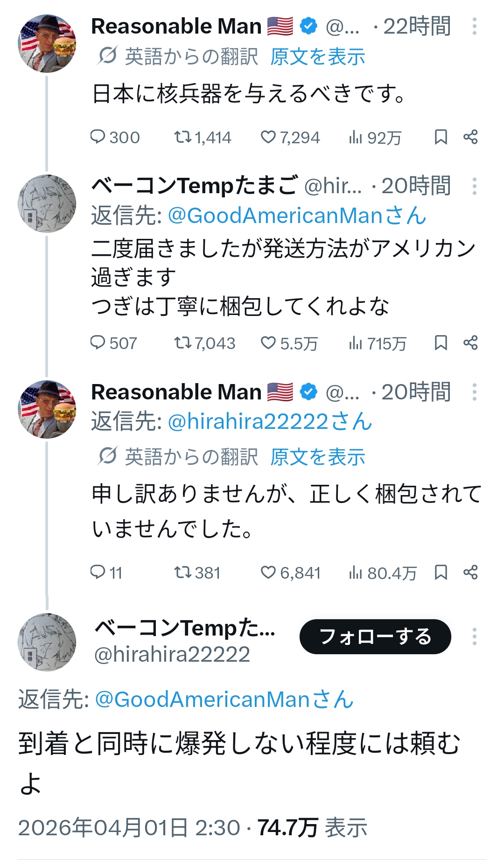This screenshot has width=504, height=860.
Task: Reply to the first Reasonable Man tweet
Action: click(98, 137)
